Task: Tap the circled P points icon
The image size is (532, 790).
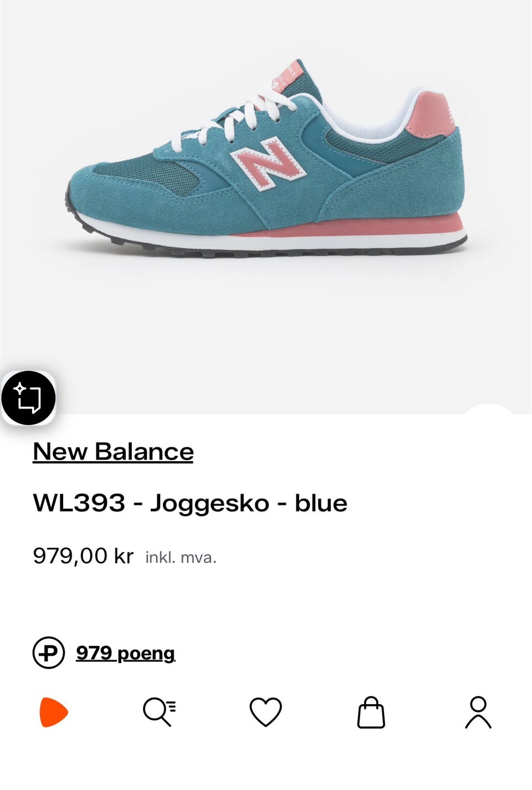Action: point(49,653)
